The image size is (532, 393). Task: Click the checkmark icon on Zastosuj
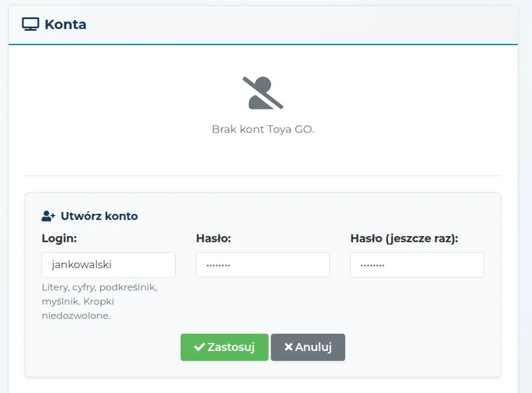(199, 347)
